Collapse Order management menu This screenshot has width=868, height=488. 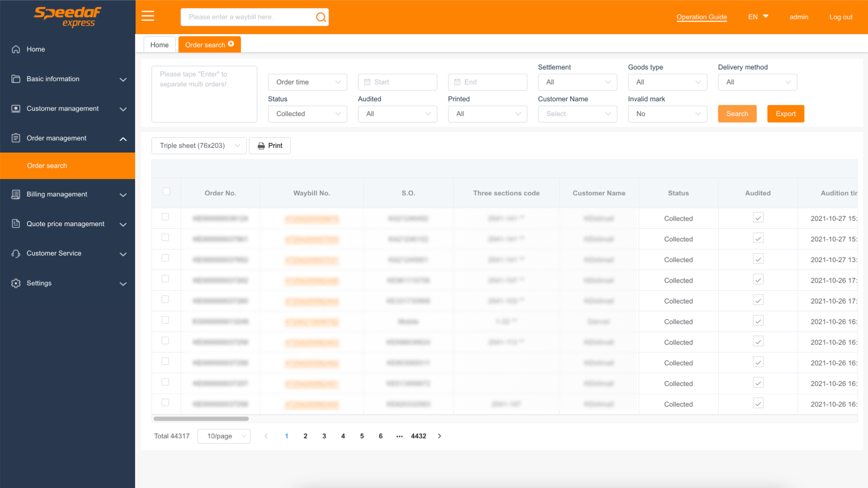click(x=123, y=139)
